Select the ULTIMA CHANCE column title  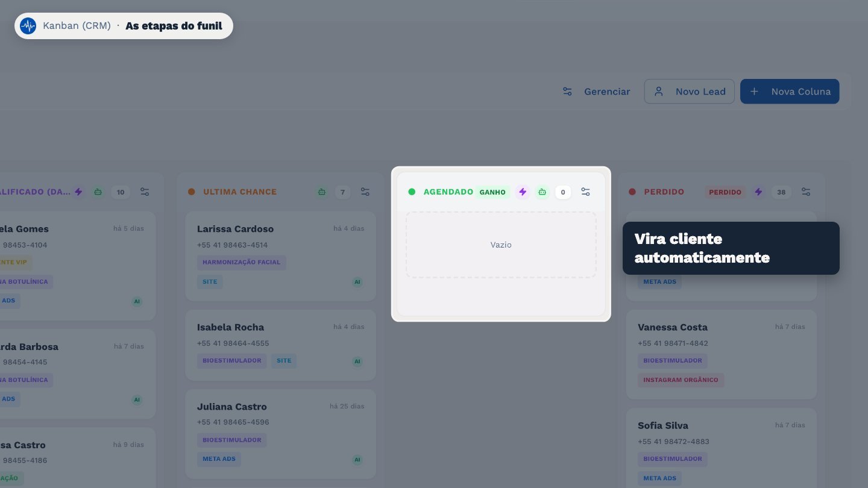pyautogui.click(x=240, y=192)
